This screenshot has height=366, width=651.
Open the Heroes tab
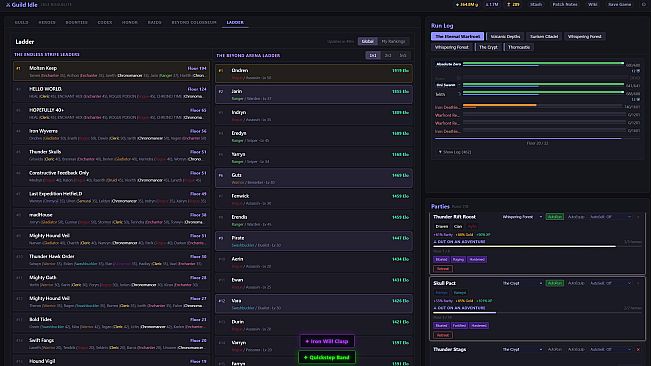click(47, 22)
